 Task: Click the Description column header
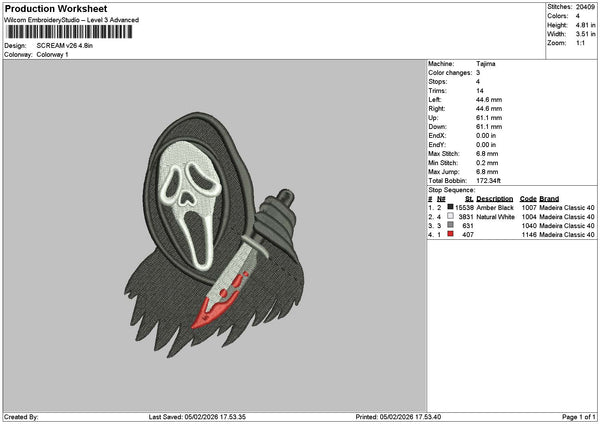[495, 198]
